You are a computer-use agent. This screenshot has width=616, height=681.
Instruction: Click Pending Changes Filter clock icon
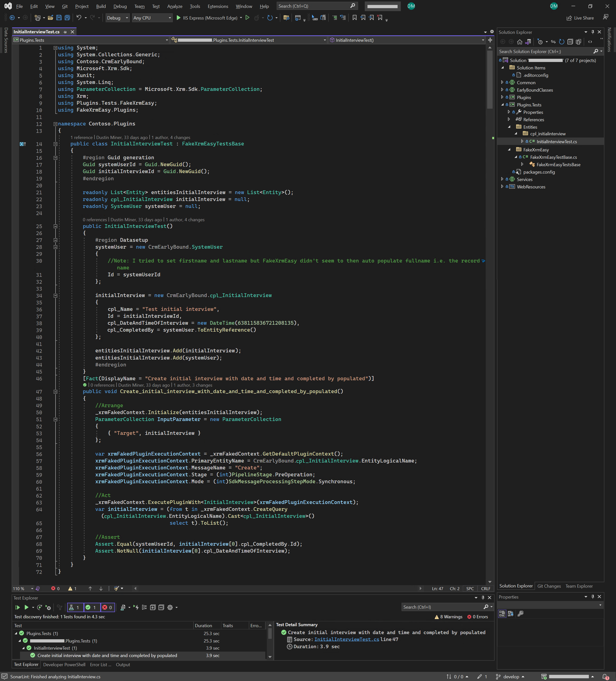point(540,42)
